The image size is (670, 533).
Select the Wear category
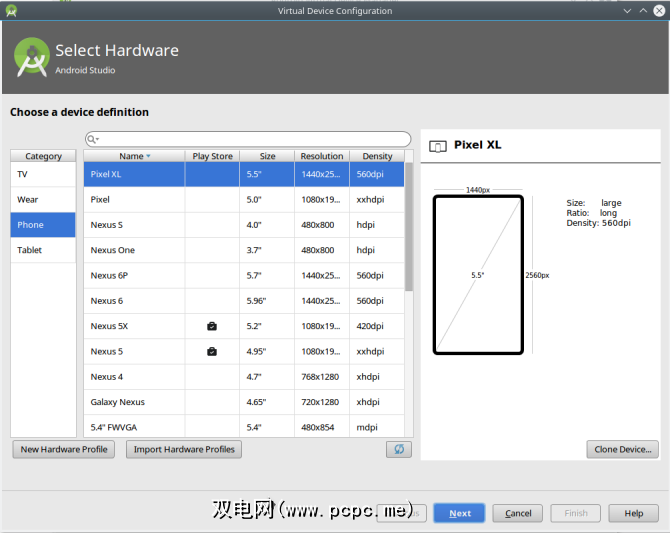(x=43, y=199)
